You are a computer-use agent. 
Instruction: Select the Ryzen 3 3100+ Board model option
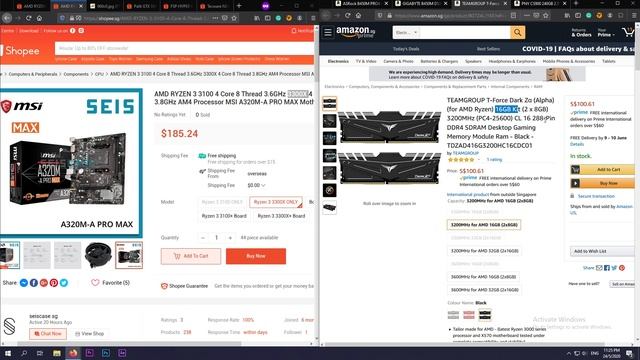coord(224,216)
